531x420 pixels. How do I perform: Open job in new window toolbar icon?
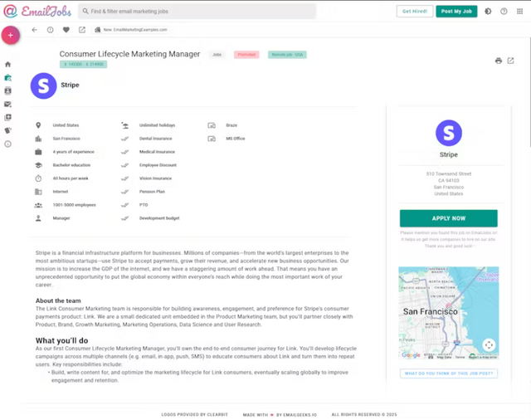(x=82, y=30)
